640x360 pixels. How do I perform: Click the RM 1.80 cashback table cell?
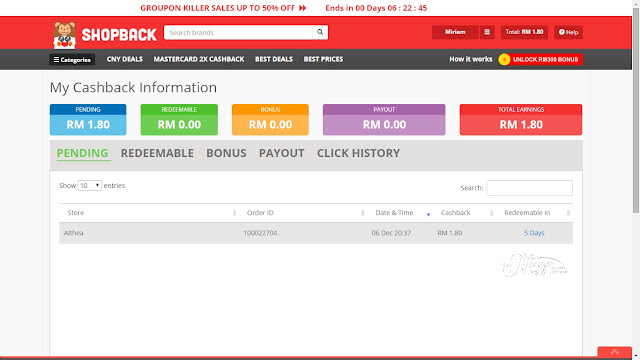[450, 233]
